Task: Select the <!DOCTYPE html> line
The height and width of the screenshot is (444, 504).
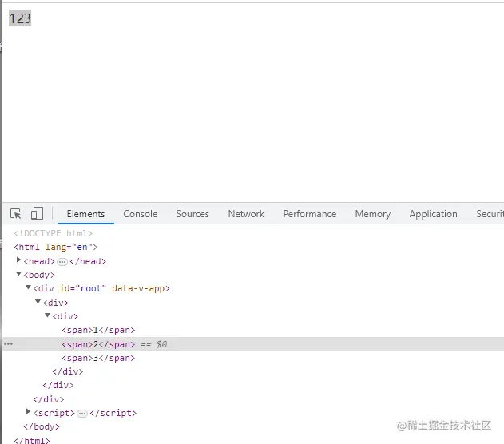Action: click(53, 233)
